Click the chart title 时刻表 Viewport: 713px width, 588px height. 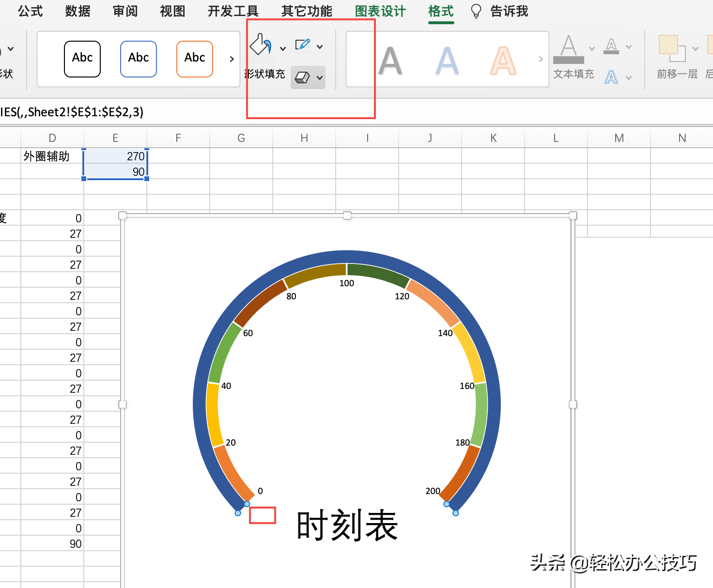coord(347,526)
